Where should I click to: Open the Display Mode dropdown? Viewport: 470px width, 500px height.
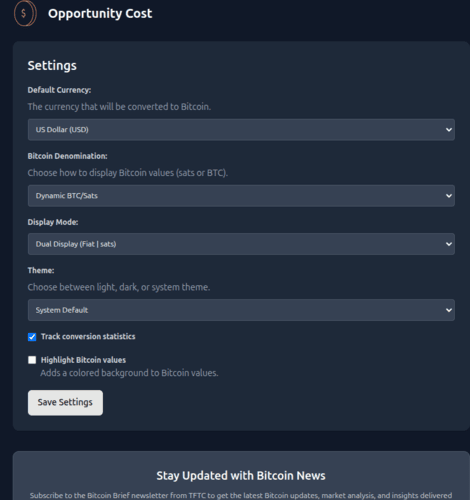point(241,244)
